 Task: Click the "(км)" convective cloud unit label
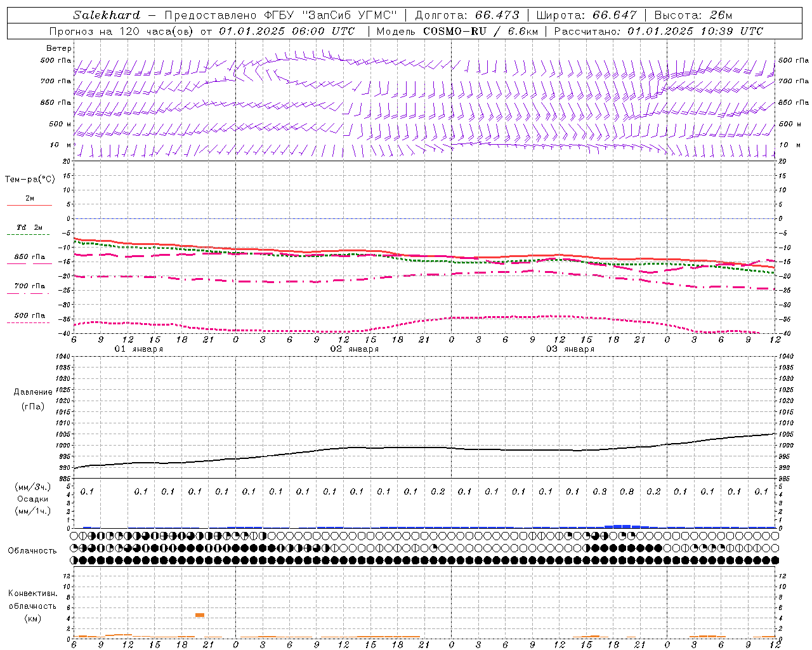click(32, 618)
